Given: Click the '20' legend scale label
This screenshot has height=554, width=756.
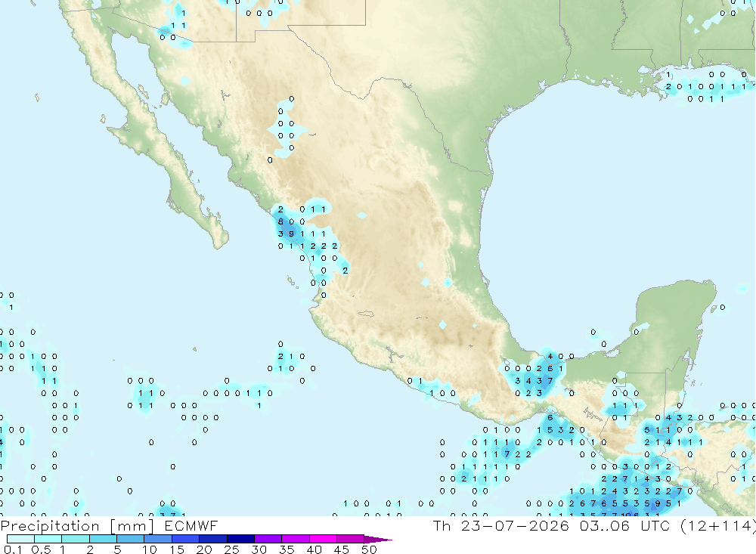Looking at the screenshot, I should click(204, 549).
